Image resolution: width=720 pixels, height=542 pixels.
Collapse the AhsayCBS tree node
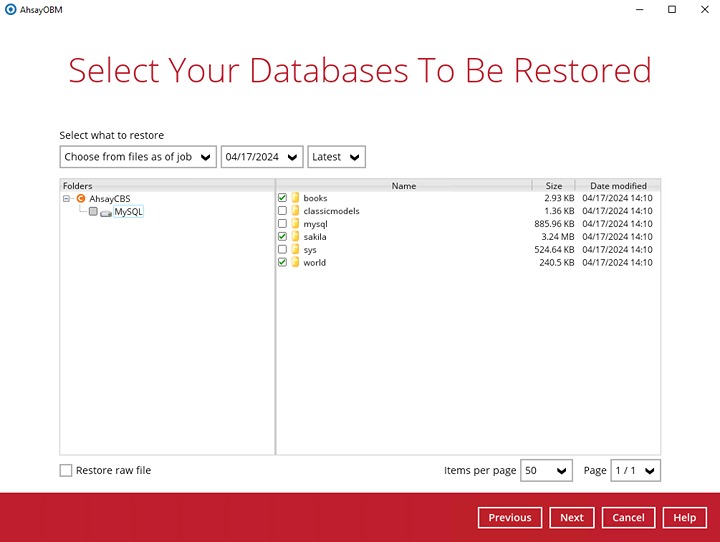click(67, 199)
